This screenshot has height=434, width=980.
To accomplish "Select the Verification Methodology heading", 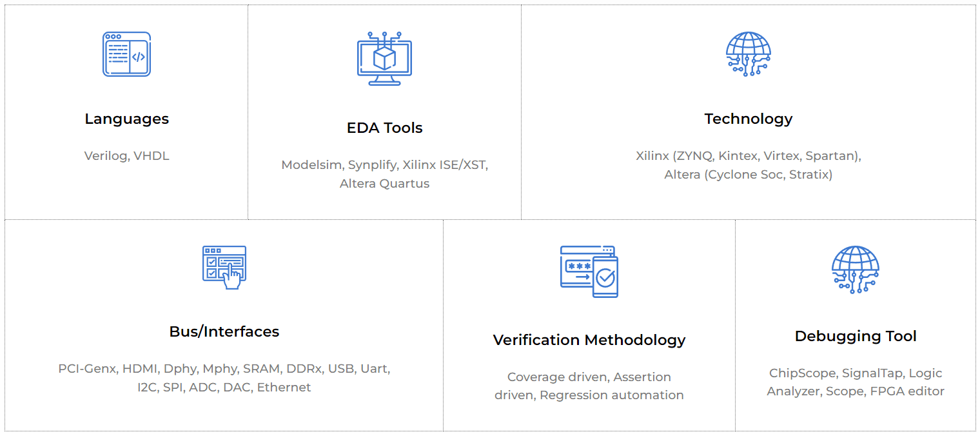I will 589,340.
